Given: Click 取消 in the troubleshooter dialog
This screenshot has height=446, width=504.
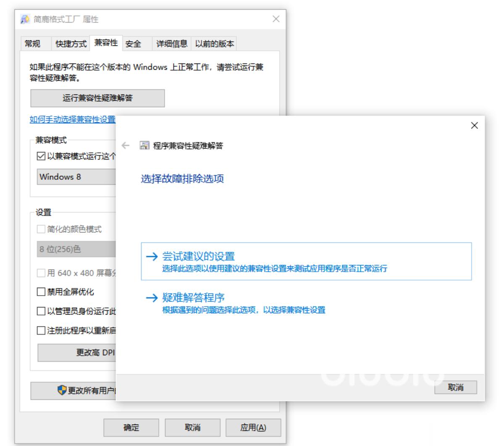Looking at the screenshot, I should pos(456,387).
